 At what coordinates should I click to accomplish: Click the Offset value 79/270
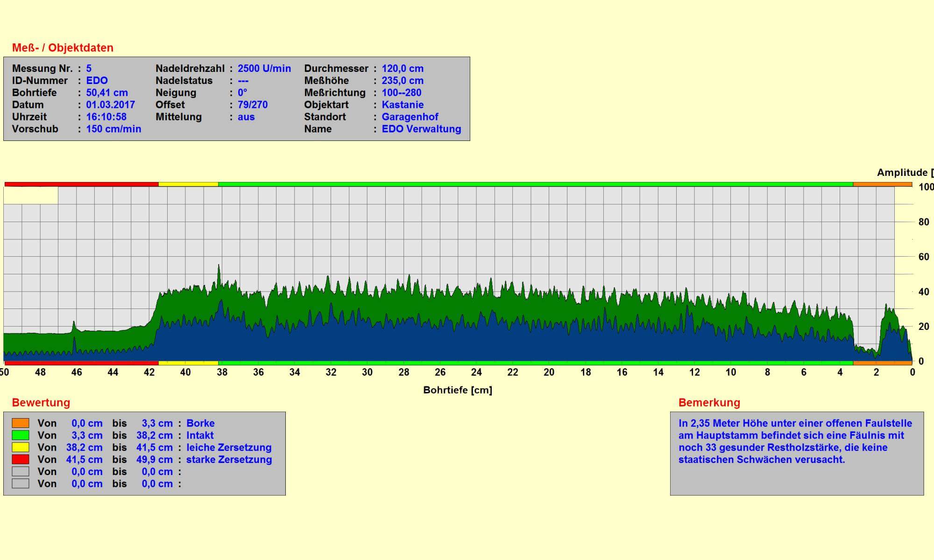click(253, 105)
